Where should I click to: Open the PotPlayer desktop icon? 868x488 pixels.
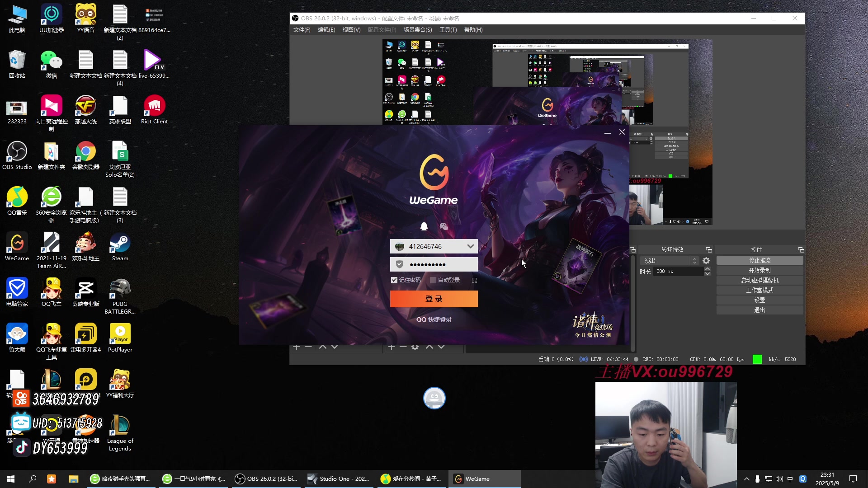pyautogui.click(x=120, y=338)
